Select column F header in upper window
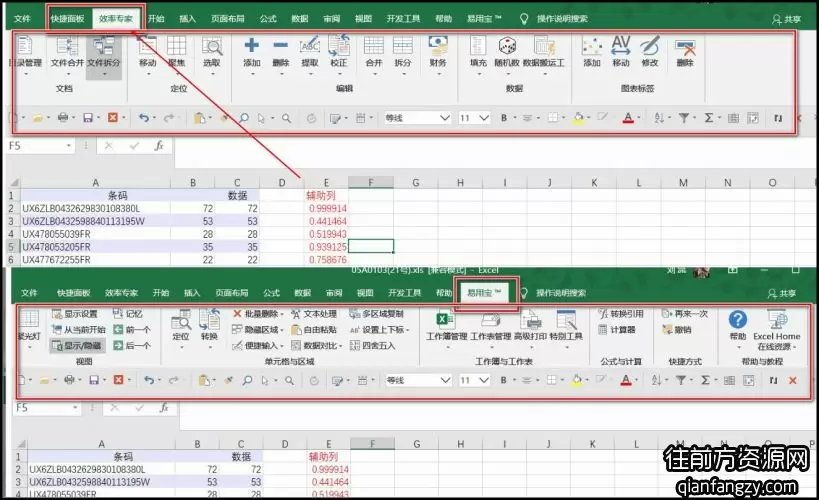The height and width of the screenshot is (500, 819). (371, 182)
